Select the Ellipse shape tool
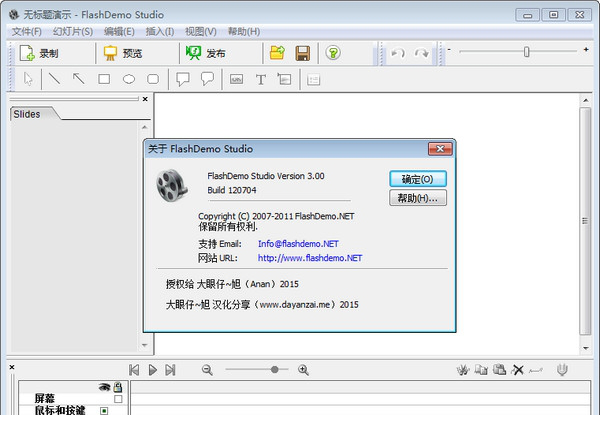 click(129, 79)
